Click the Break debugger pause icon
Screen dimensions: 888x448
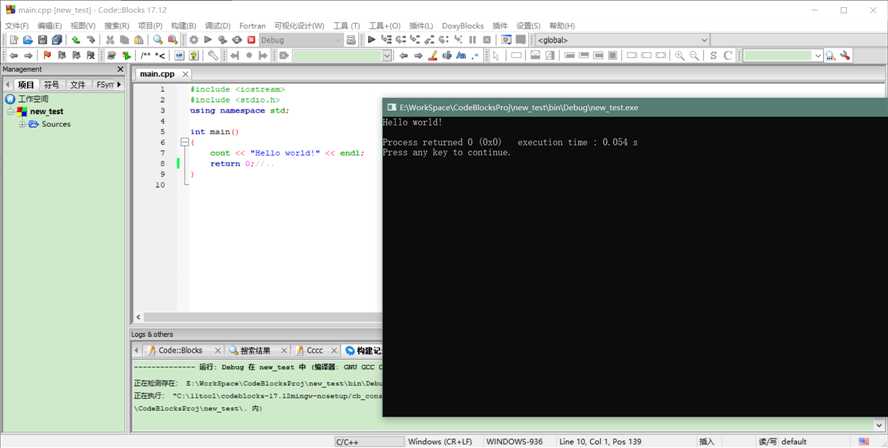click(x=472, y=40)
